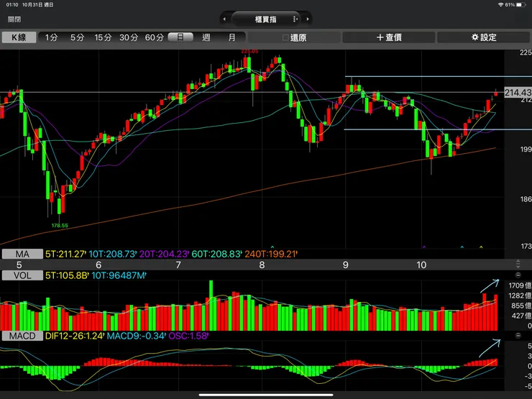
Task: Click month 7 on the time axis
Action: [178, 265]
